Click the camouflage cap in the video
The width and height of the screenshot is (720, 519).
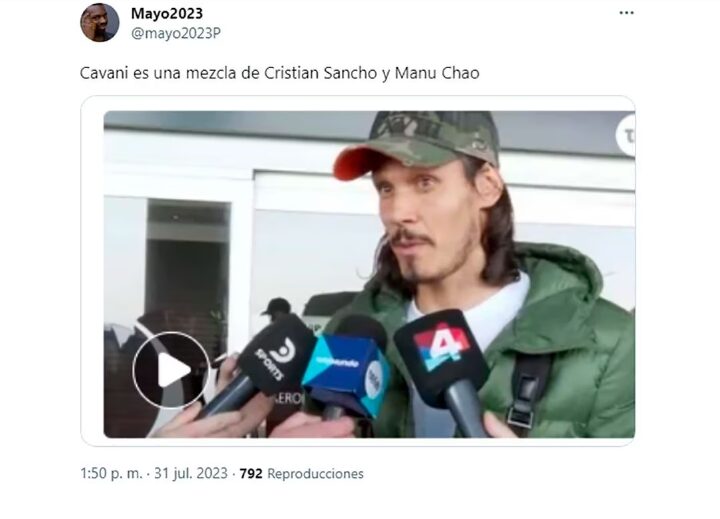(x=416, y=142)
